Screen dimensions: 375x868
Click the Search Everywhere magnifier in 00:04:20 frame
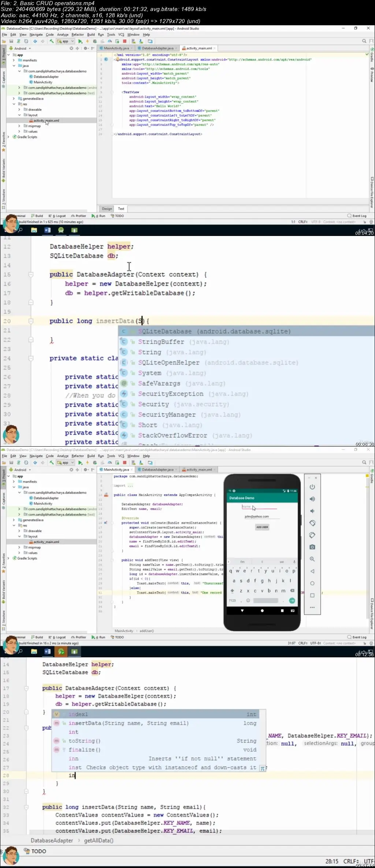pyautogui.click(x=364, y=41)
